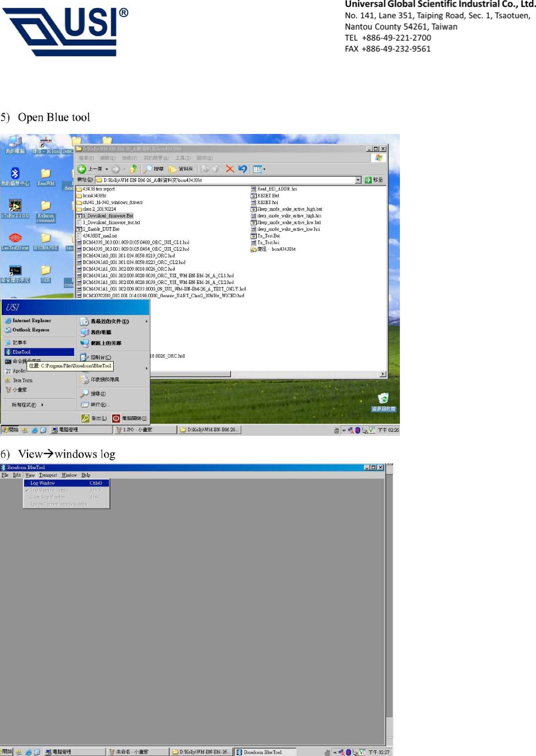Select the 2_Enable_DUT.bat file
This screenshot has height=756, width=536.
click(x=98, y=229)
